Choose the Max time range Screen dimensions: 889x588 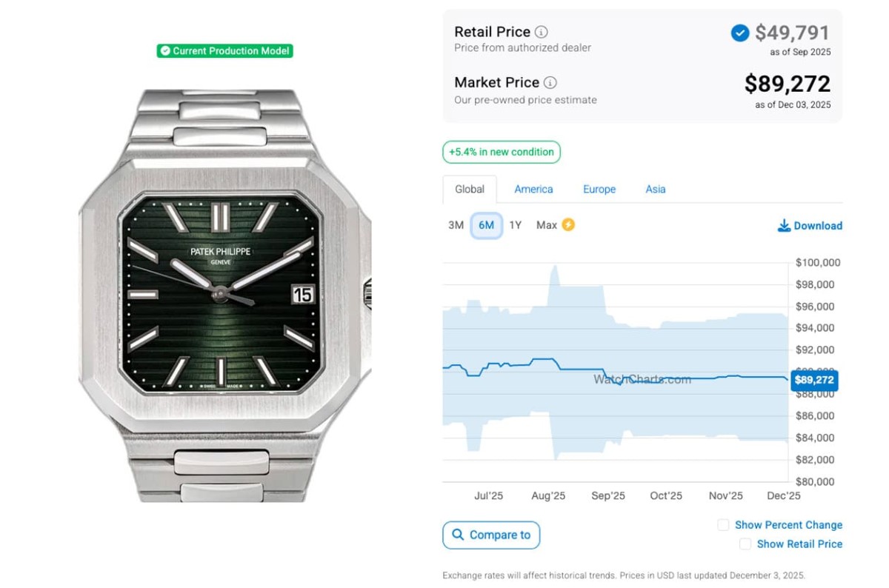pos(547,225)
